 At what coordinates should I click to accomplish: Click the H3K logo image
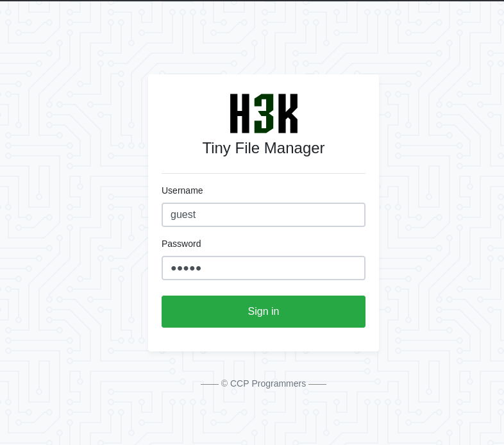pos(264,113)
